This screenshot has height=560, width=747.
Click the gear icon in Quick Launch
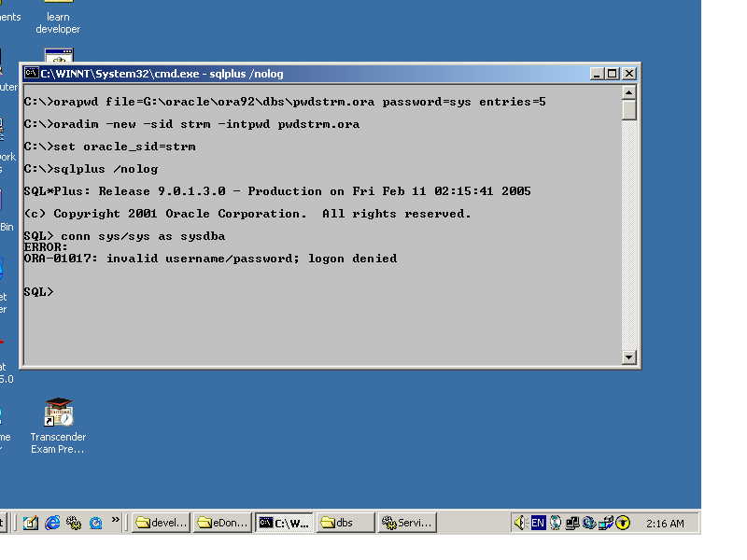tap(73, 523)
